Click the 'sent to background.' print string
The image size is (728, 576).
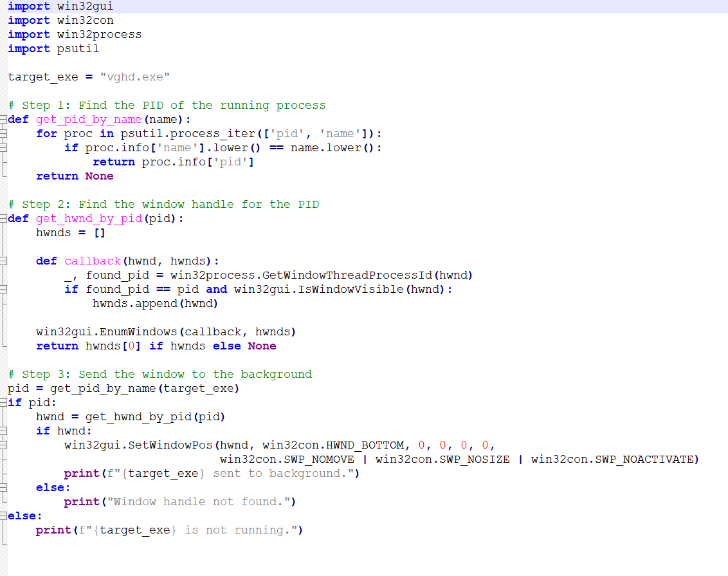283,474
